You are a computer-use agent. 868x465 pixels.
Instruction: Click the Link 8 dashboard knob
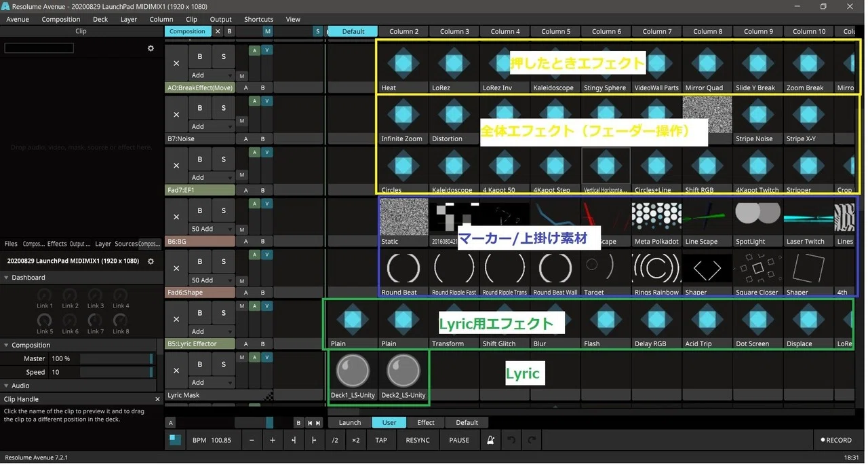pyautogui.click(x=121, y=320)
